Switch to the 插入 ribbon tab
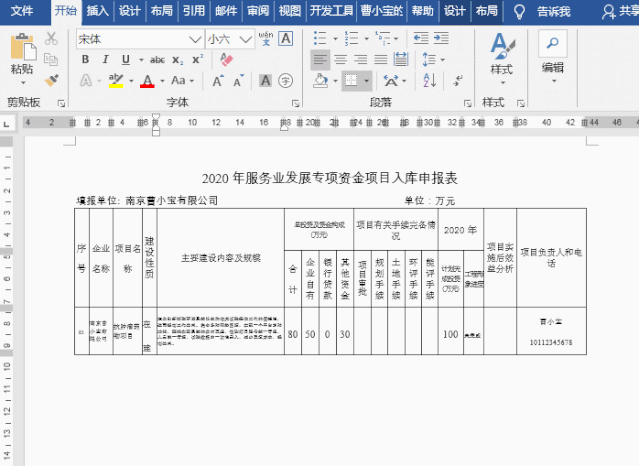 (98, 12)
